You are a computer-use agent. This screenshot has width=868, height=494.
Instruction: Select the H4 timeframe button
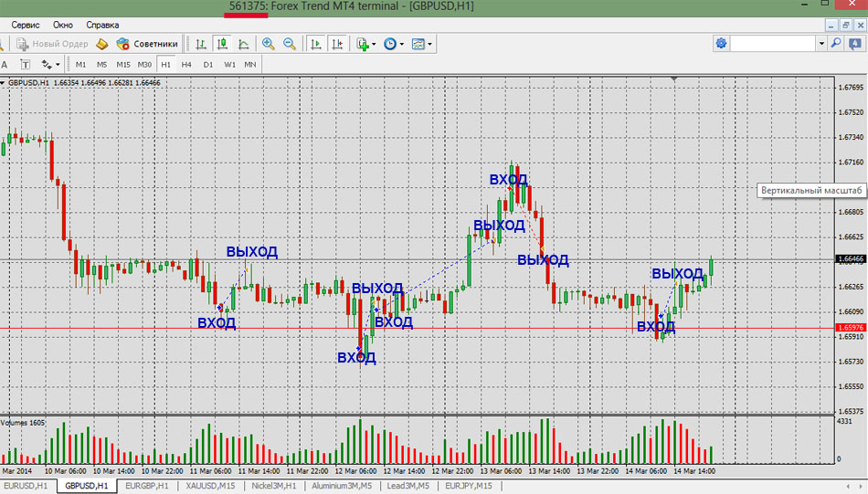pyautogui.click(x=186, y=65)
